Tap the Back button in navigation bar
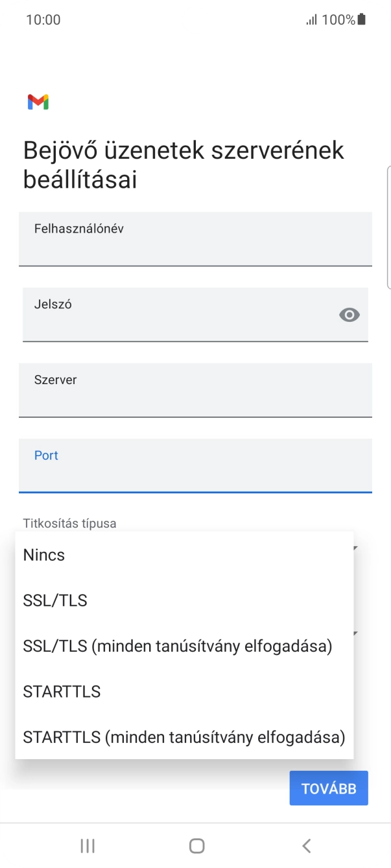 (x=305, y=845)
